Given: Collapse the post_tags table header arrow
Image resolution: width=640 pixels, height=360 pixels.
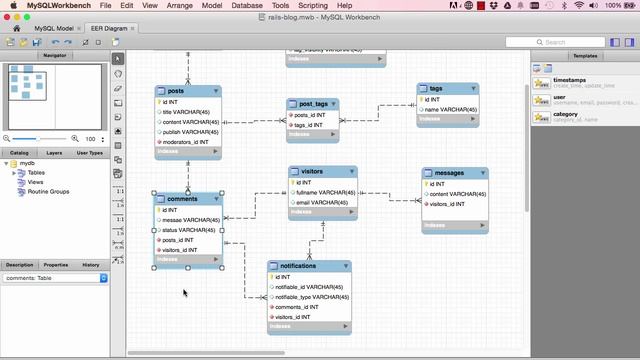Looking at the screenshot, I should [333, 104].
